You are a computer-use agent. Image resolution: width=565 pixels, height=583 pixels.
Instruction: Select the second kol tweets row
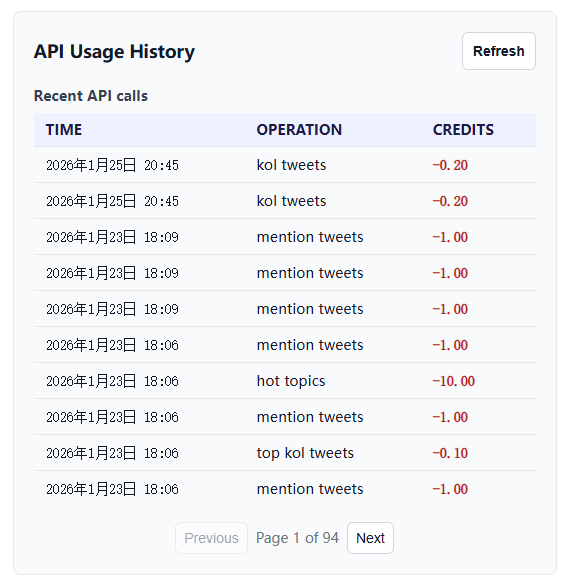pyautogui.click(x=285, y=201)
